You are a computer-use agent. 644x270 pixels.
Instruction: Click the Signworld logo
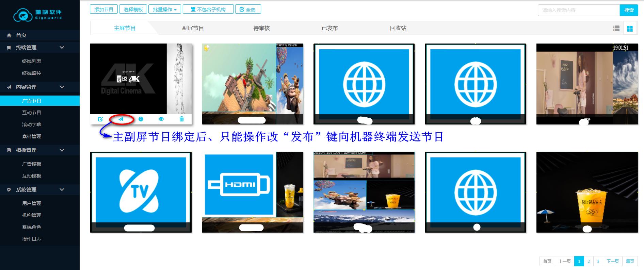point(37,15)
